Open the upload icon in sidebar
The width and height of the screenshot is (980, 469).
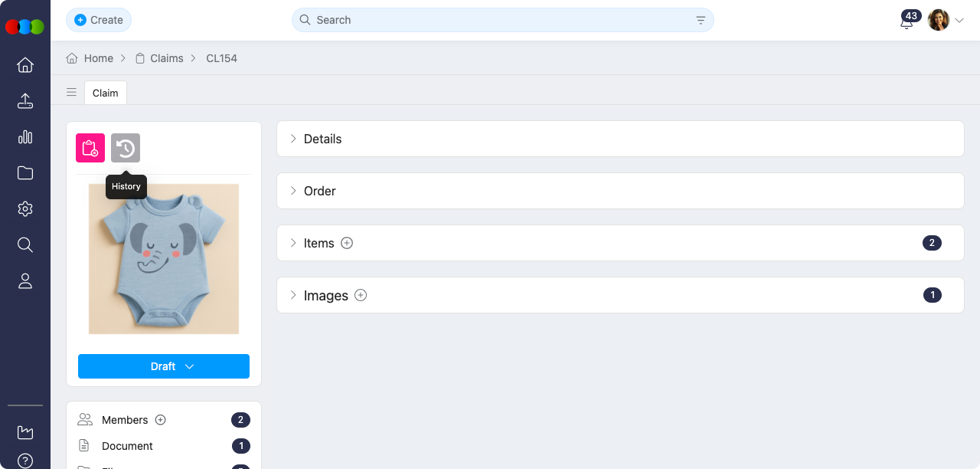[25, 101]
